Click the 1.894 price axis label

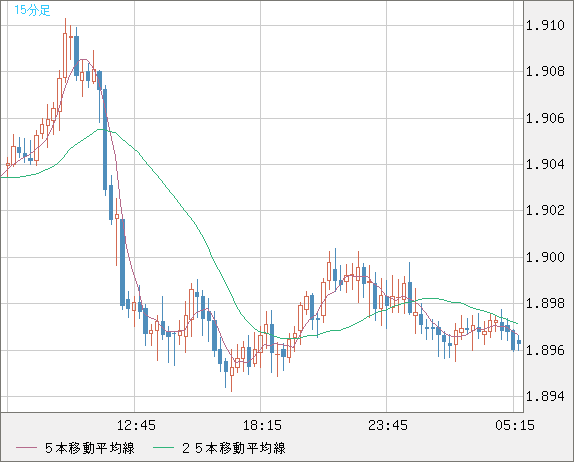click(545, 396)
